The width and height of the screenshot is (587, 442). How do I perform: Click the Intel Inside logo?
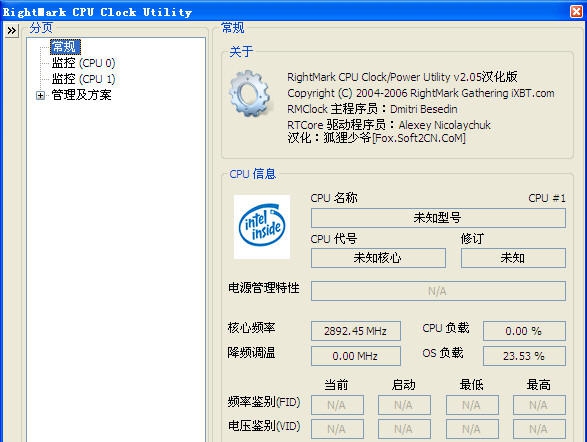262,226
